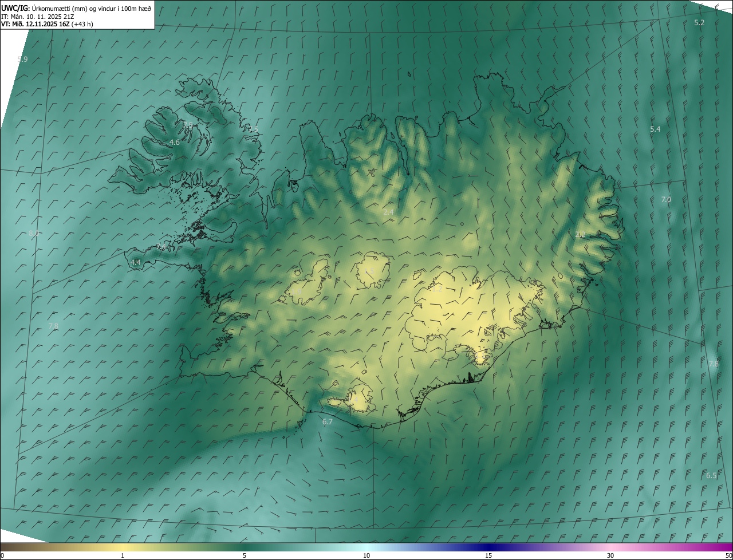This screenshot has height=560, width=733.
Task: Click the 2.2 value label in the Eastfjords
Action: [580, 234]
